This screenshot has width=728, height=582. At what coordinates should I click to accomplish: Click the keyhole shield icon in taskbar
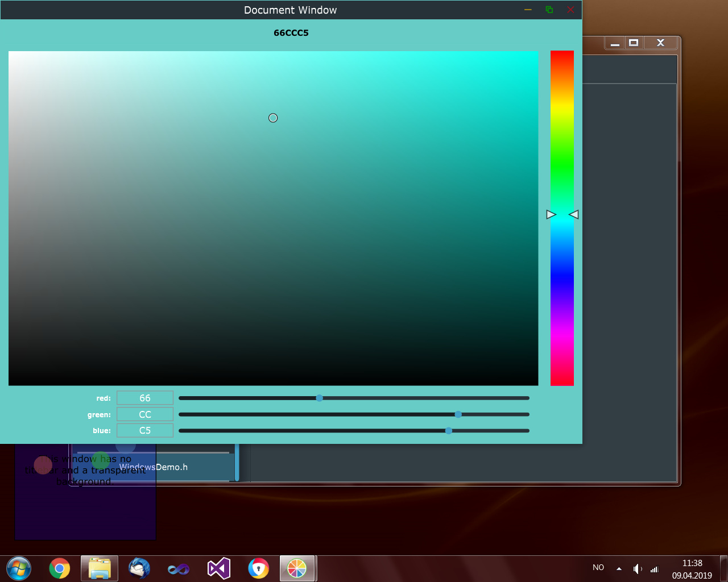258,568
